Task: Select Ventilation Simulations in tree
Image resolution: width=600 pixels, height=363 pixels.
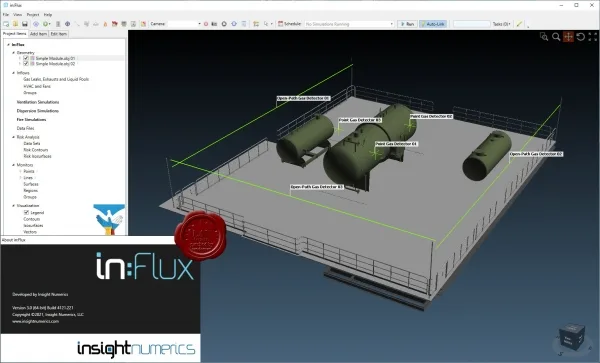Action: click(x=38, y=102)
